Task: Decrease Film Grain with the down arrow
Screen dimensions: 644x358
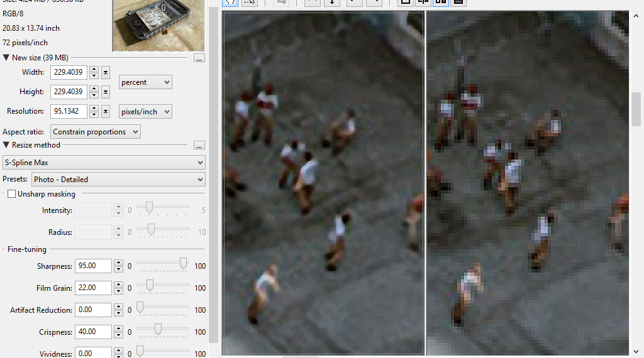Action: (118, 291)
